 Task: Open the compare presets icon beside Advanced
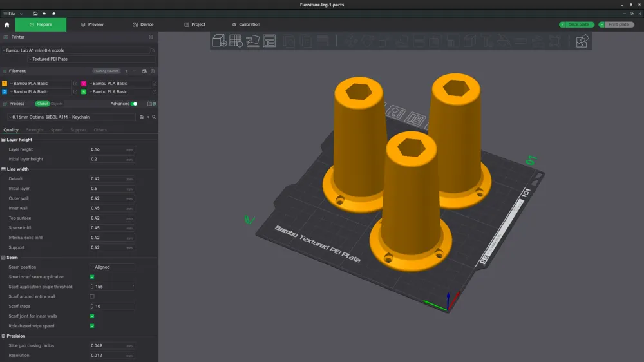coord(149,104)
